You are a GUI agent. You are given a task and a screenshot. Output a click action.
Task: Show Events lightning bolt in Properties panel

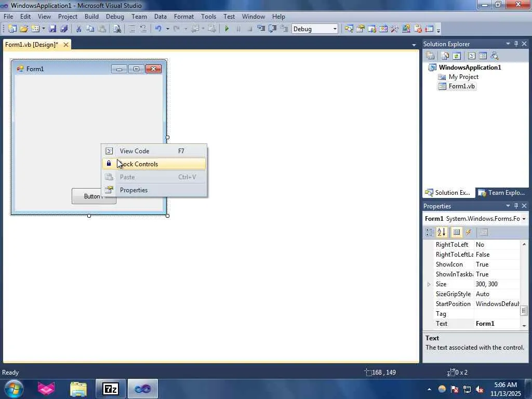469,232
